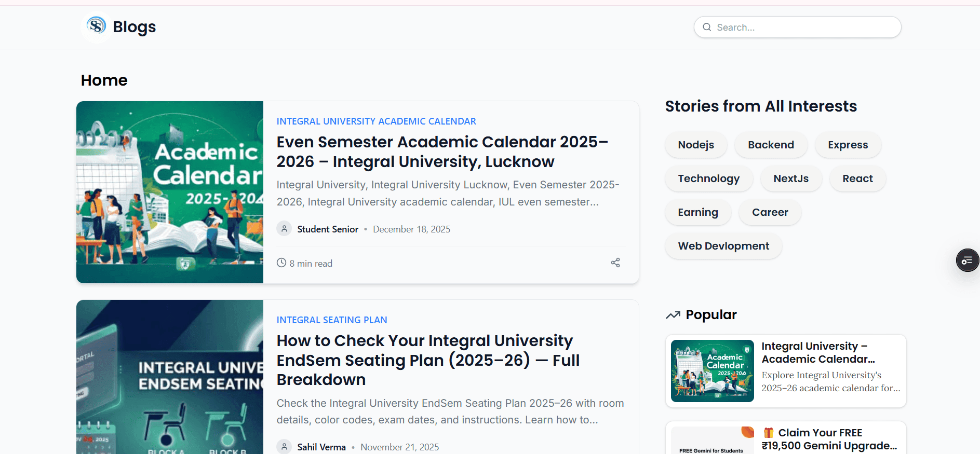This screenshot has height=454, width=980.
Task: Click the magnifier icon in search bar
Action: pos(707,27)
